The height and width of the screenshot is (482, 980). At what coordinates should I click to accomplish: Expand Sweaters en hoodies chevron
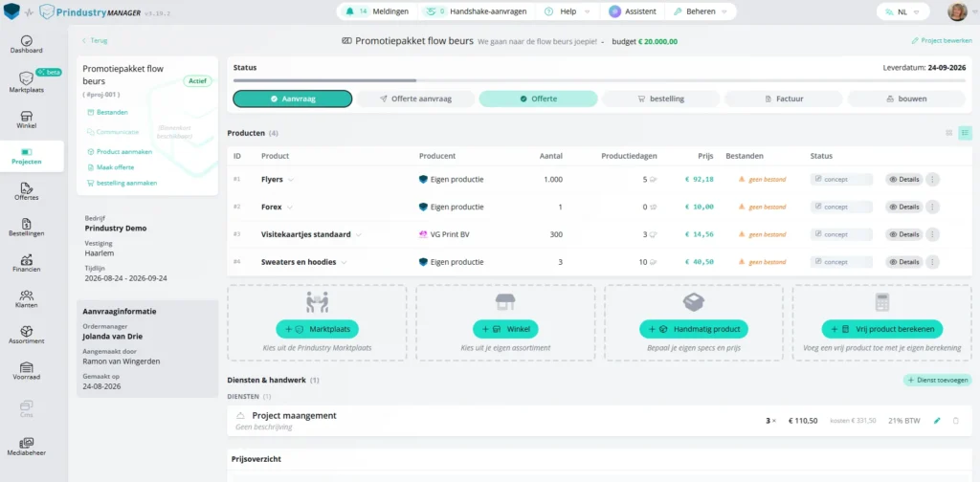[344, 263]
